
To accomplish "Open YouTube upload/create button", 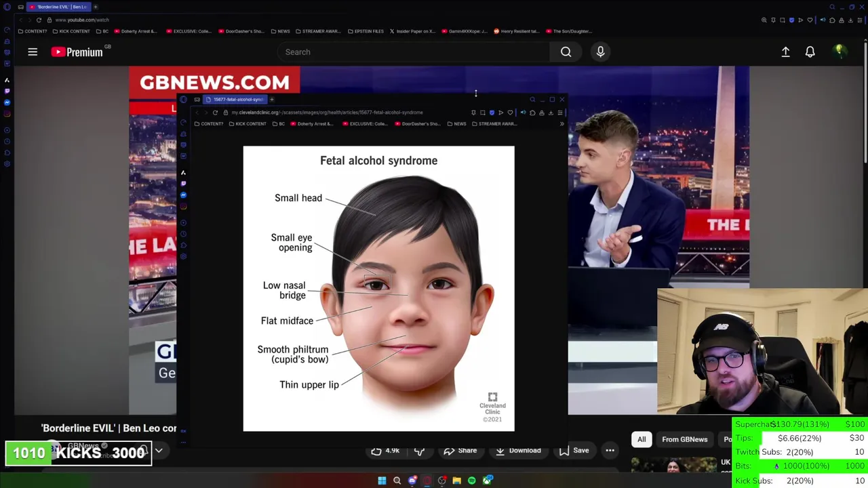I will (785, 52).
